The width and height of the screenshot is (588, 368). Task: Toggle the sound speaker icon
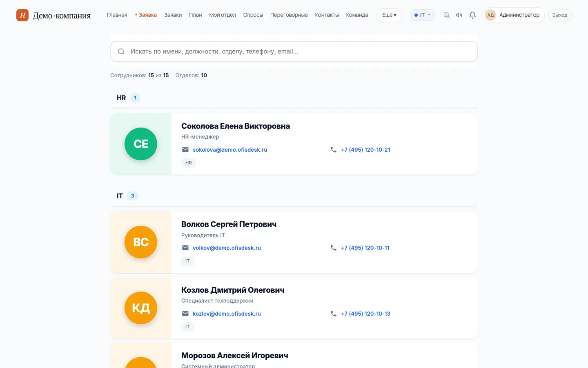tap(459, 15)
